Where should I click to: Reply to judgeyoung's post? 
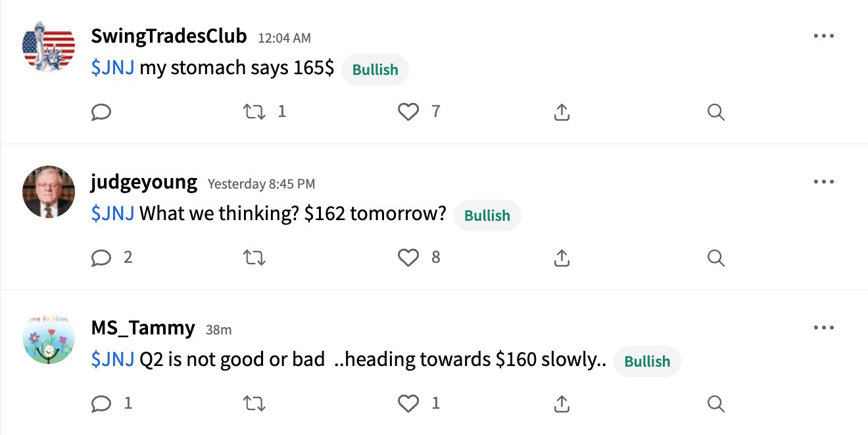click(x=101, y=258)
